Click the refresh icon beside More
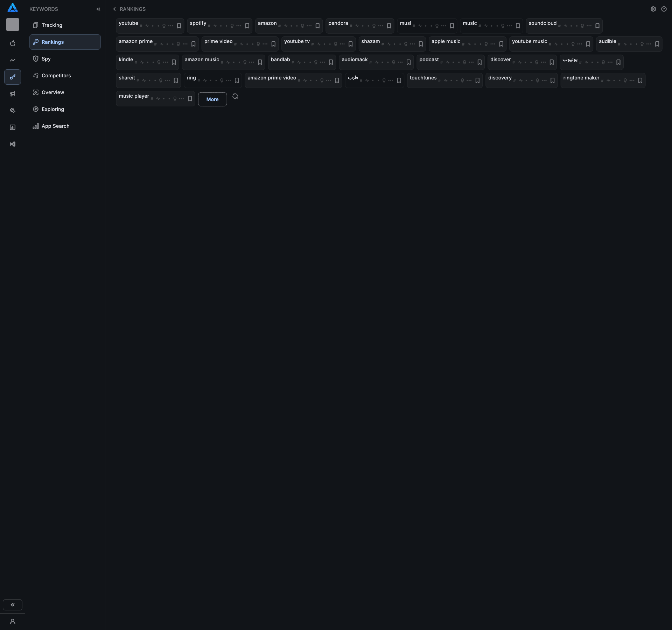Screen dimensions: 672x630 (235, 96)
